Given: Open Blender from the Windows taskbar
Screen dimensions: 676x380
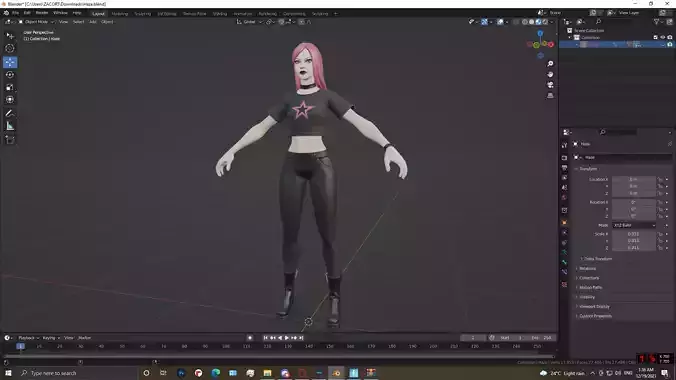Looking at the screenshot, I should 336,373.
